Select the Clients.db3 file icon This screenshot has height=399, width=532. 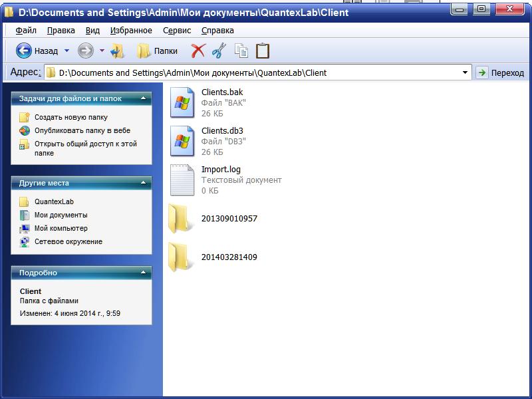(182, 141)
